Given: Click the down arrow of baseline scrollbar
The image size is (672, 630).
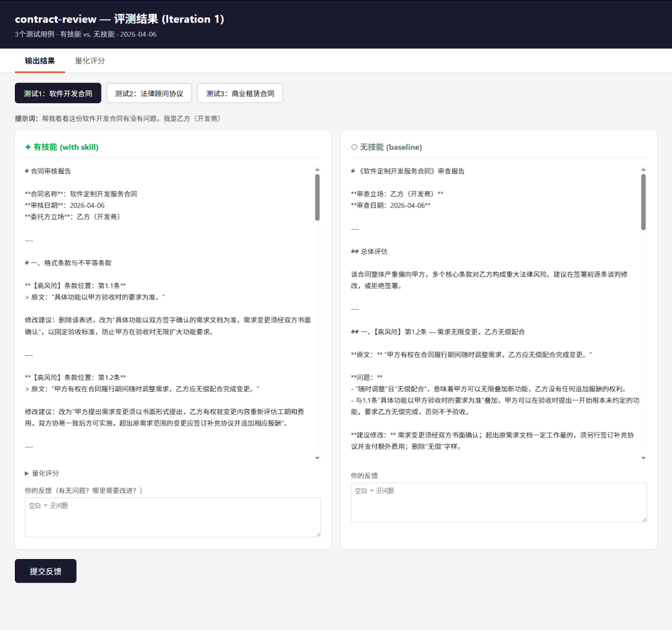Looking at the screenshot, I should (x=643, y=458).
